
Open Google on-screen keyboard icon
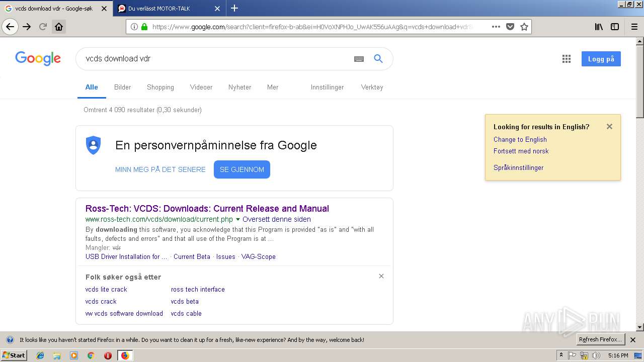click(x=359, y=59)
